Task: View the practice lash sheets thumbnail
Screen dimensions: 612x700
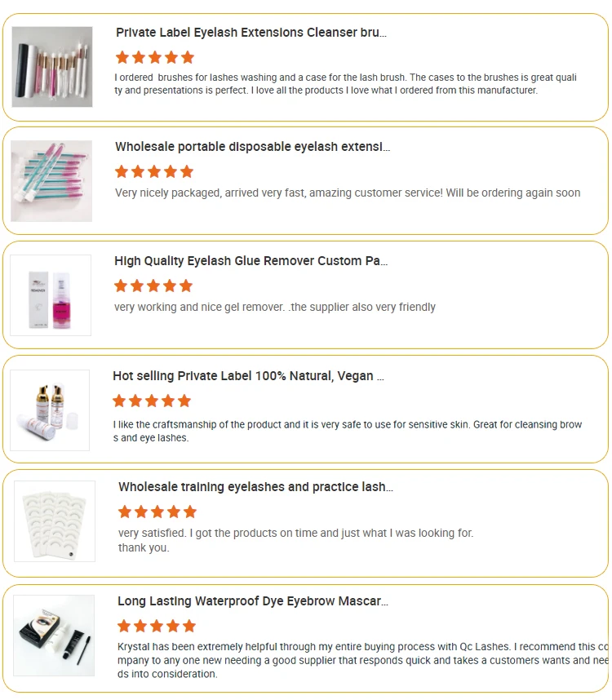Action: (55, 521)
